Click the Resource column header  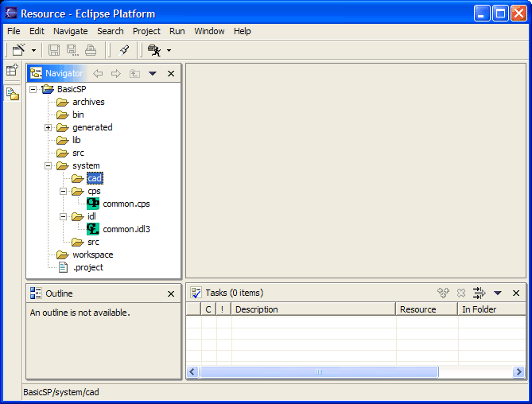426,309
